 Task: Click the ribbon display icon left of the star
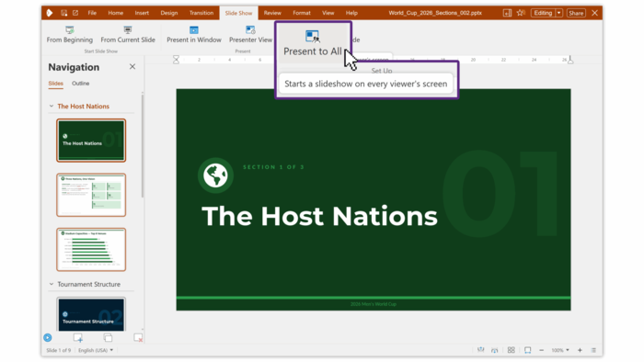point(507,13)
